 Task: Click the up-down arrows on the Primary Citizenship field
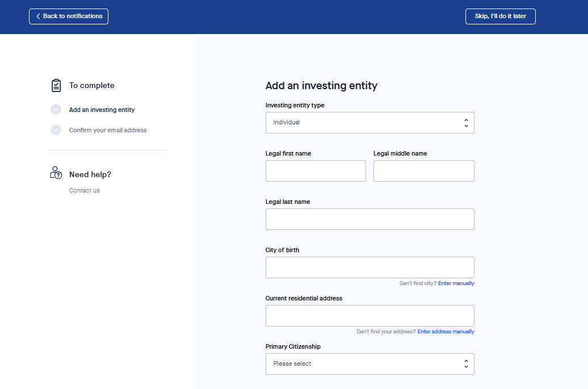tap(465, 364)
